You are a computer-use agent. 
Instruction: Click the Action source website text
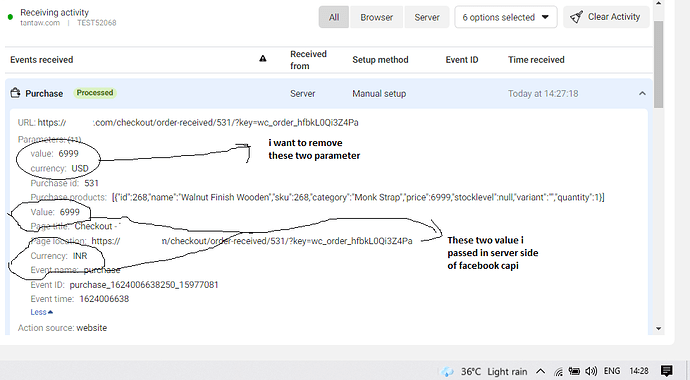(x=62, y=328)
